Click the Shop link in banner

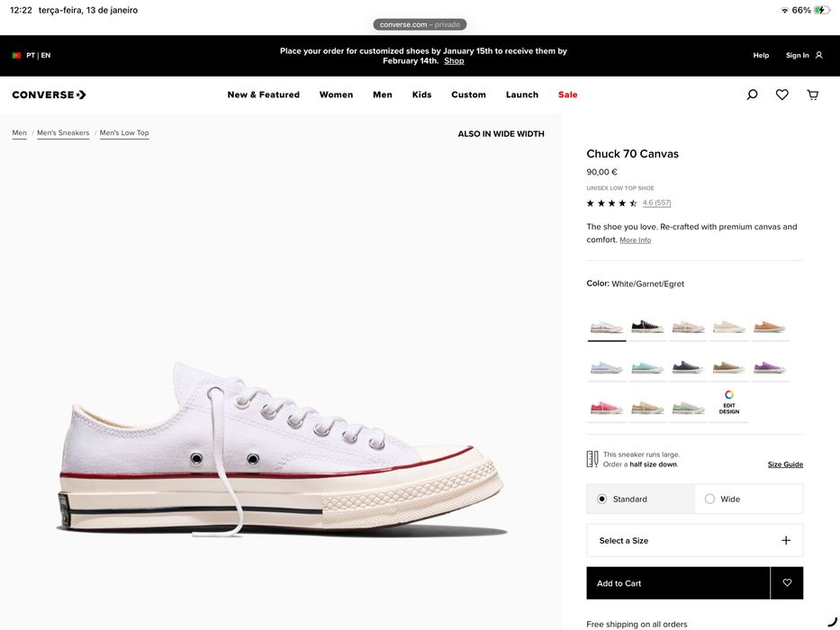(455, 61)
